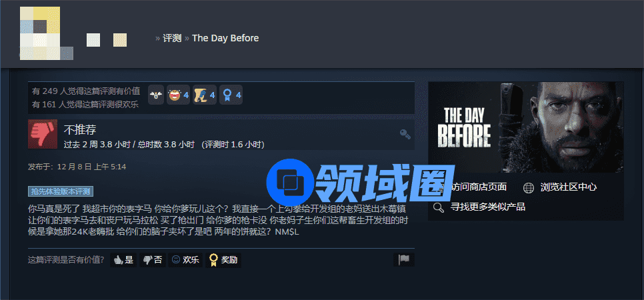Screen dimensions: 644x300
Task: Vote 否 that the review is unhelpful
Action: [x=153, y=260]
